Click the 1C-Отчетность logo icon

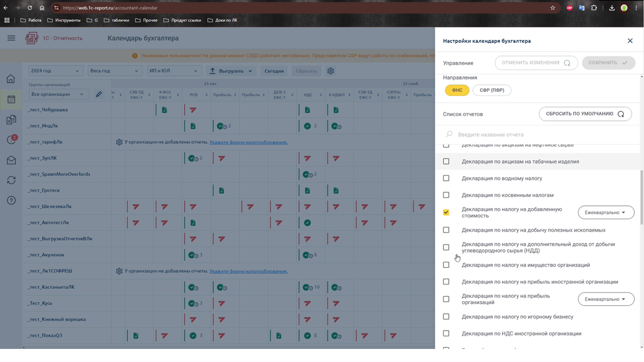(x=32, y=38)
